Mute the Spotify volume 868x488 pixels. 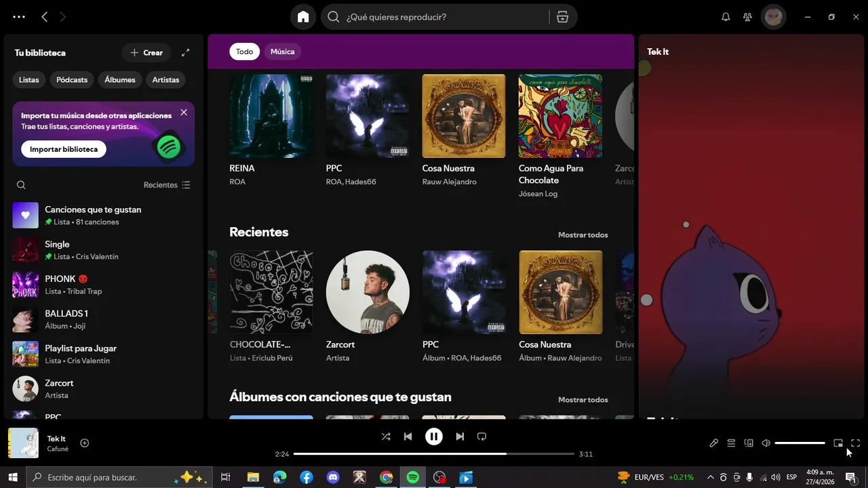point(766,443)
